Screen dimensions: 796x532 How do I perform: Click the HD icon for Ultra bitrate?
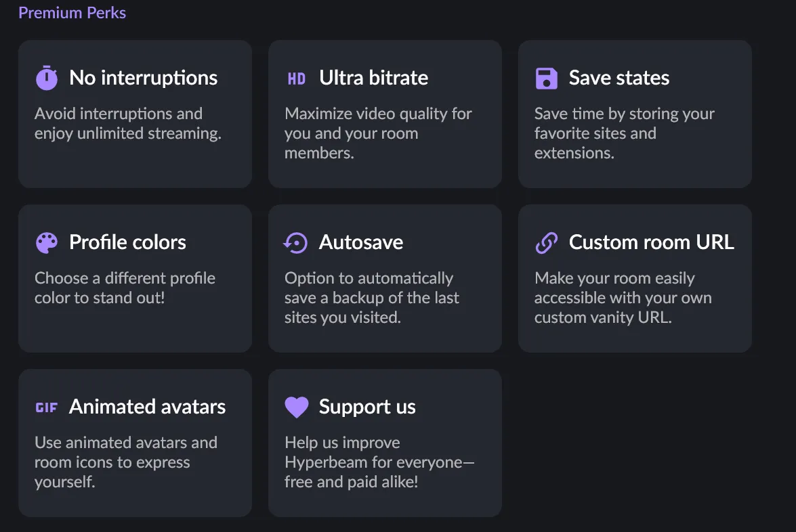coord(297,79)
